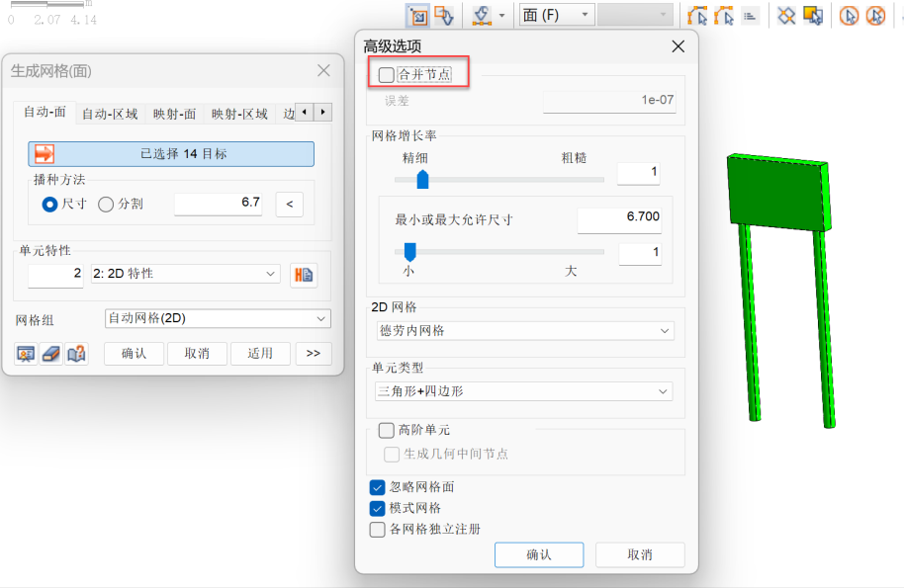The width and height of the screenshot is (904, 588).
Task: Click 确认 in the 高级选项 dialog
Action: [x=538, y=554]
